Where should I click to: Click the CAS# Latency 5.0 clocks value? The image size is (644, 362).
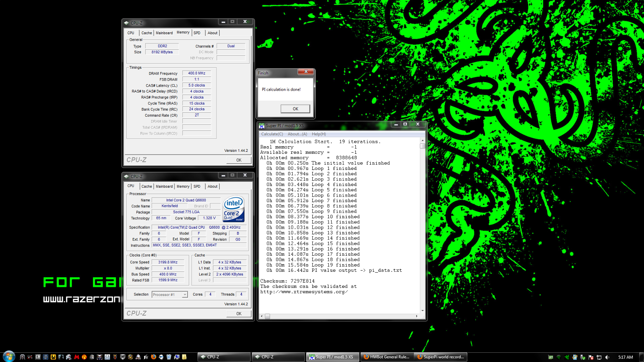point(196,85)
